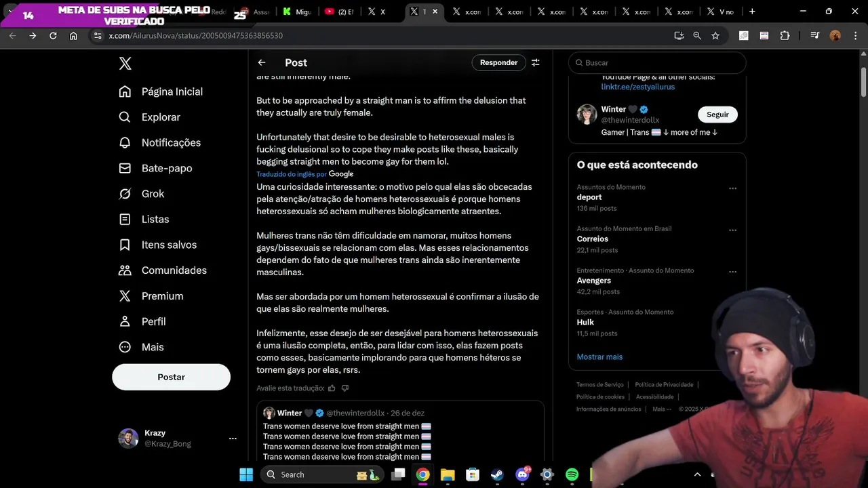Click the Responder button

pyautogui.click(x=498, y=62)
